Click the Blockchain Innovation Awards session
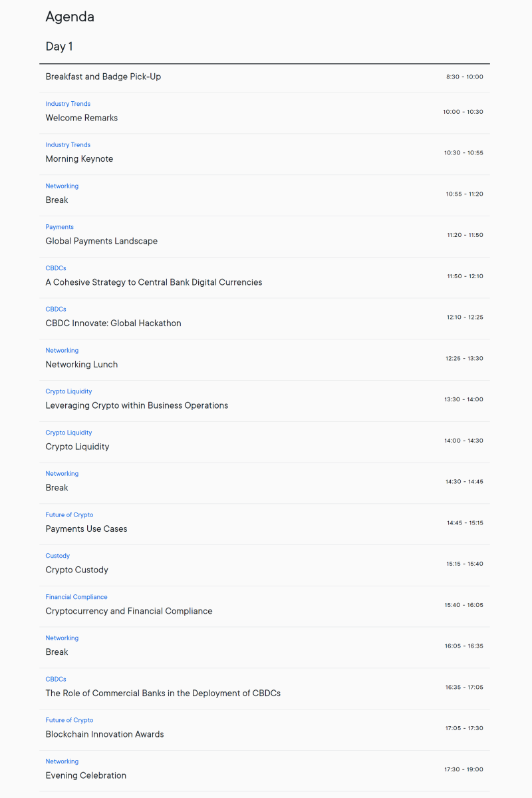This screenshot has height=798, width=532. pos(104,734)
